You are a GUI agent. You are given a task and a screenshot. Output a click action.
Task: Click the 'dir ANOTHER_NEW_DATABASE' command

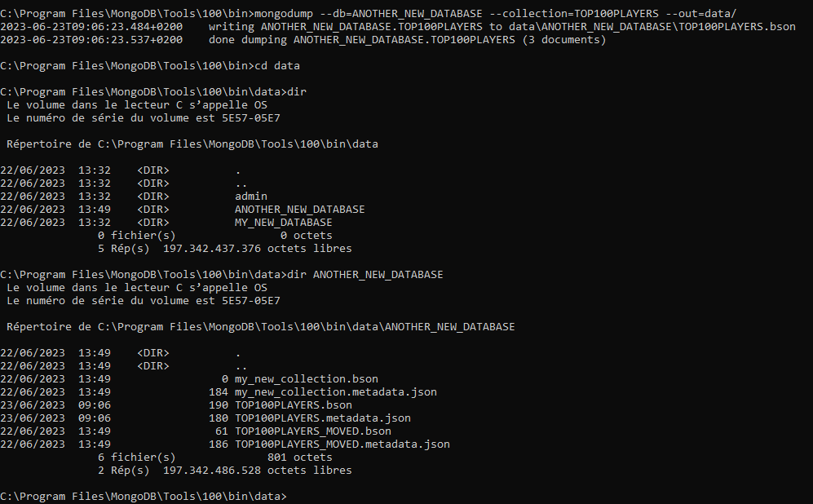[365, 275]
